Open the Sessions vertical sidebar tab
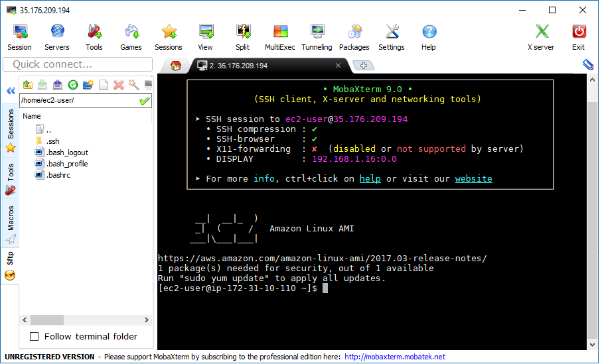Screen dimensions: 600x364 point(11,130)
